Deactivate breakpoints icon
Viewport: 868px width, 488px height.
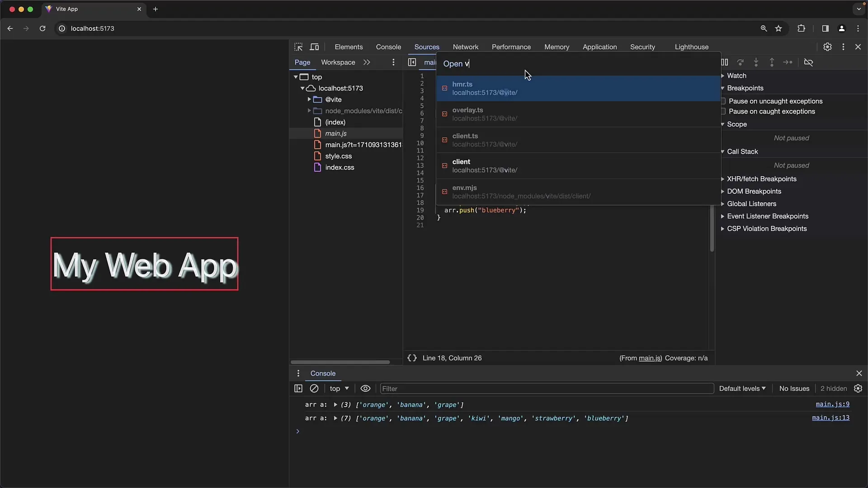pyautogui.click(x=808, y=62)
